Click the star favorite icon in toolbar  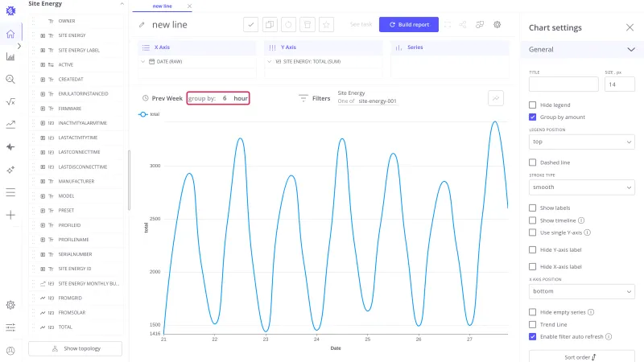click(326, 25)
